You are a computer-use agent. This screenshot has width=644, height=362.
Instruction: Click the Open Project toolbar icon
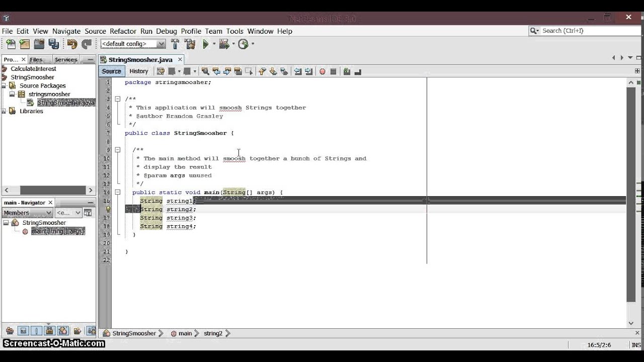[39, 44]
